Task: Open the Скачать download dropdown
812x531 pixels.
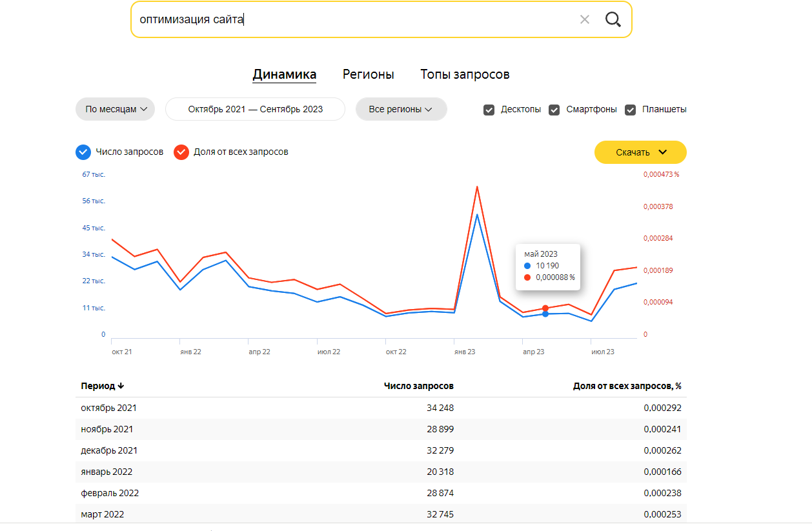Action: [x=640, y=152]
